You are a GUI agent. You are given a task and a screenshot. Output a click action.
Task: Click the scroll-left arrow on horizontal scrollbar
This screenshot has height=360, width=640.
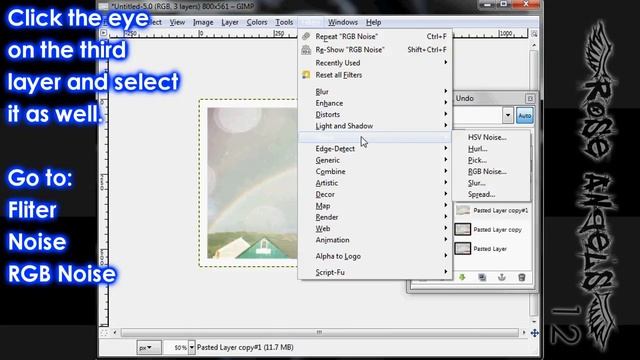[x=115, y=333]
